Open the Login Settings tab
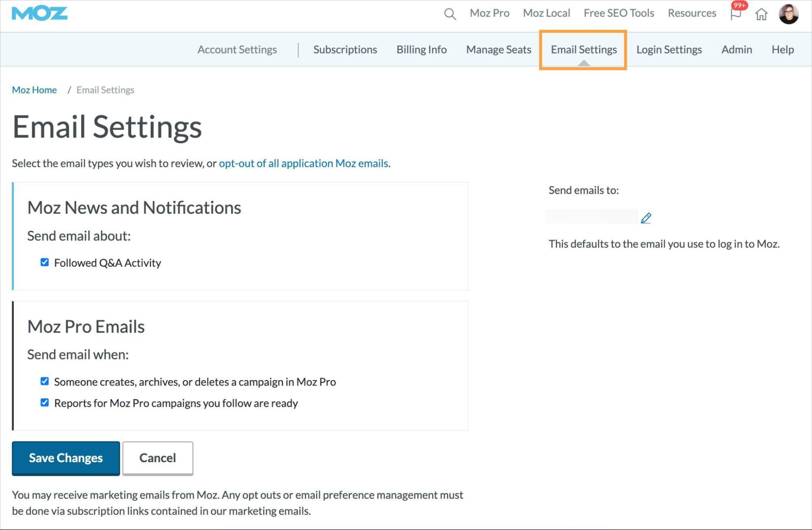 tap(669, 50)
